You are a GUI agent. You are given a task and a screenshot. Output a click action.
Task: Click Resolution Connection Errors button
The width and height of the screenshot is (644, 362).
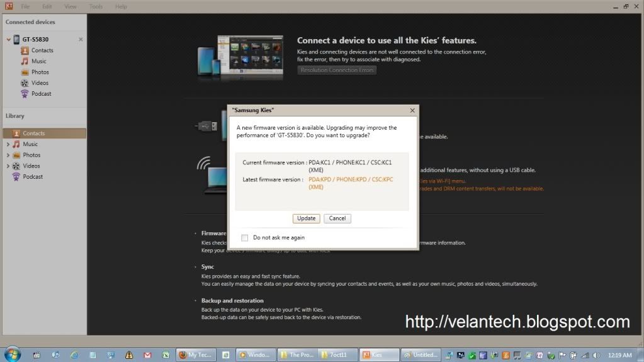tap(337, 70)
